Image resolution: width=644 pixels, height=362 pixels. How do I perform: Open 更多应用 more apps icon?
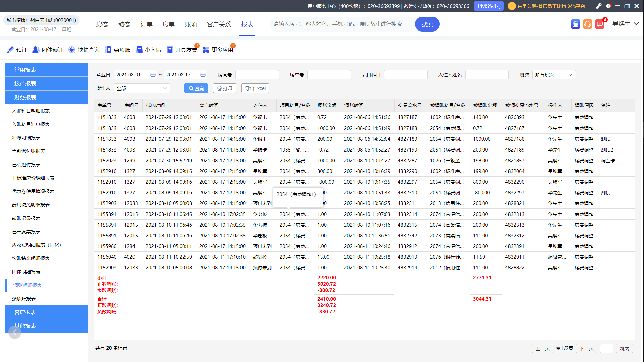pyautogui.click(x=206, y=50)
